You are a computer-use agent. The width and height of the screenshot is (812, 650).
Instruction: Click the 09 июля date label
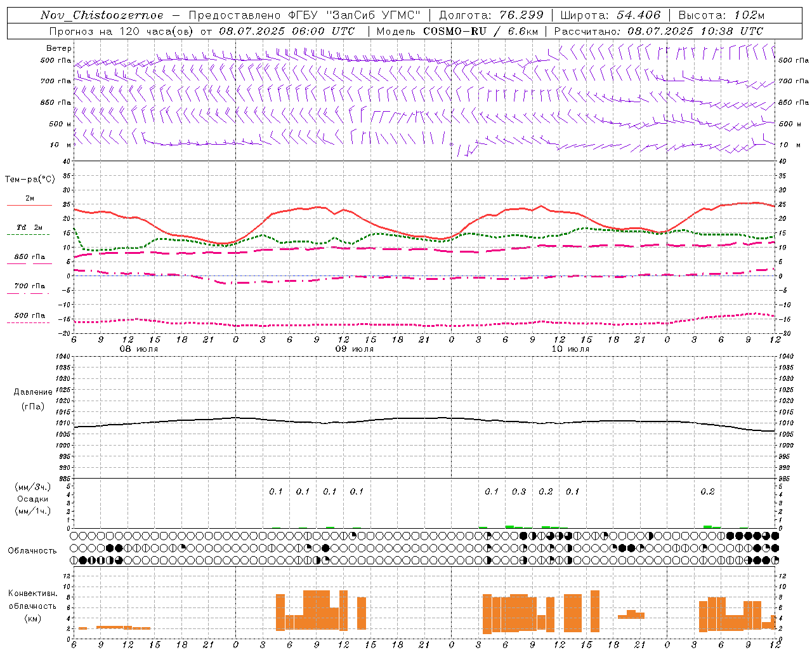[355, 349]
